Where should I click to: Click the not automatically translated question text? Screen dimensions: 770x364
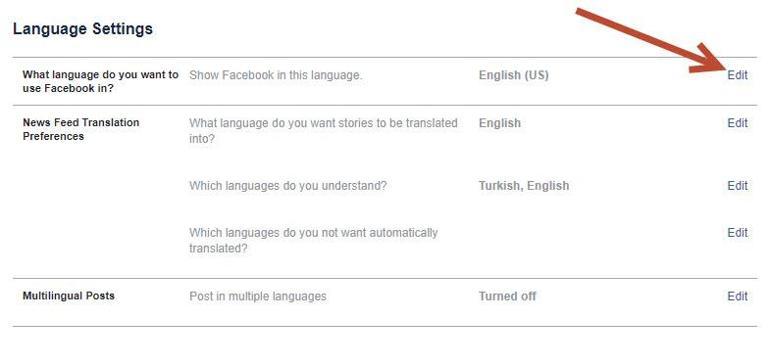[x=313, y=240]
